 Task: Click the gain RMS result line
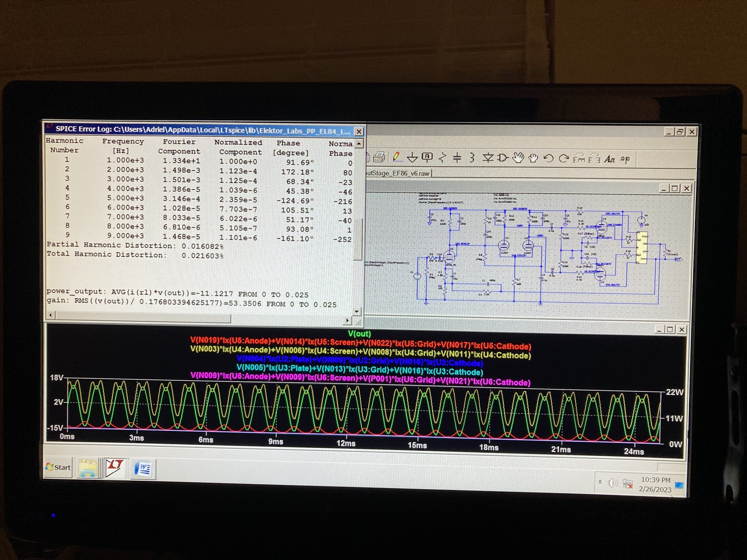coord(191,302)
